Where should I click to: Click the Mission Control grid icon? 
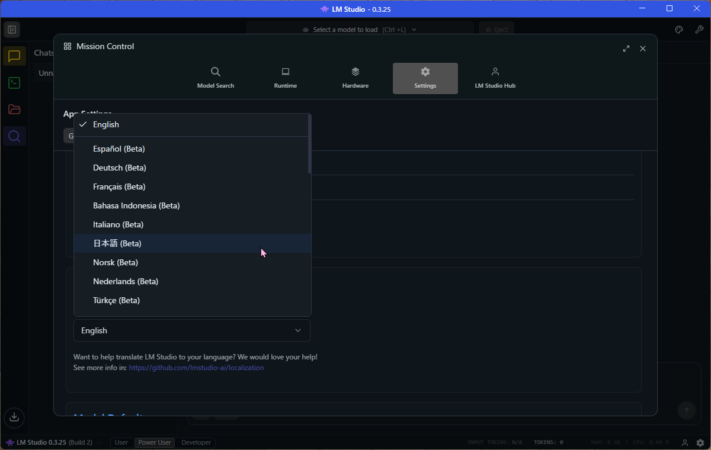tap(68, 46)
